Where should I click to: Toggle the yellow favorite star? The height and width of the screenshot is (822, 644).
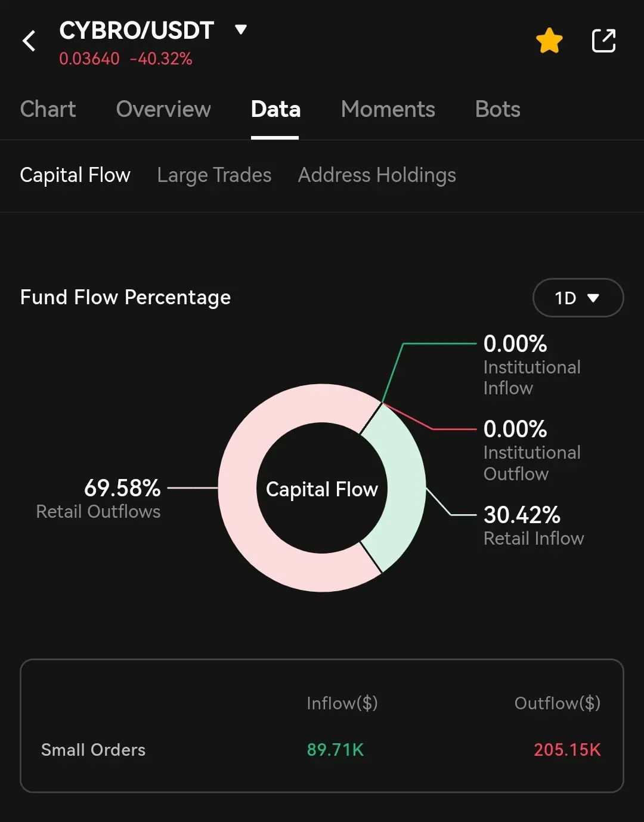pos(549,41)
